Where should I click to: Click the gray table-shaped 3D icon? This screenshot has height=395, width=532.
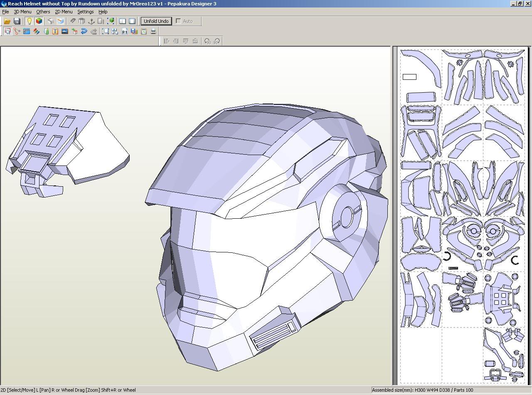(82, 21)
